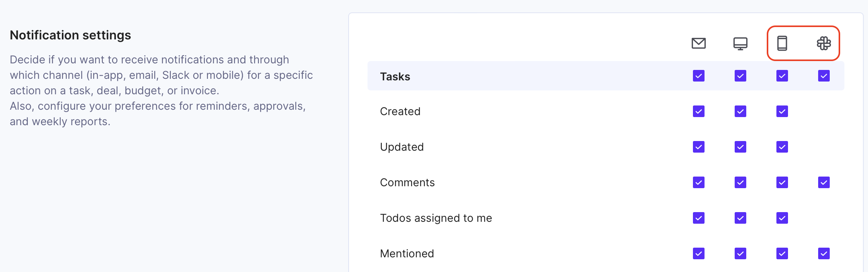
Task: Click the mobile phone channel icon
Action: point(782,43)
